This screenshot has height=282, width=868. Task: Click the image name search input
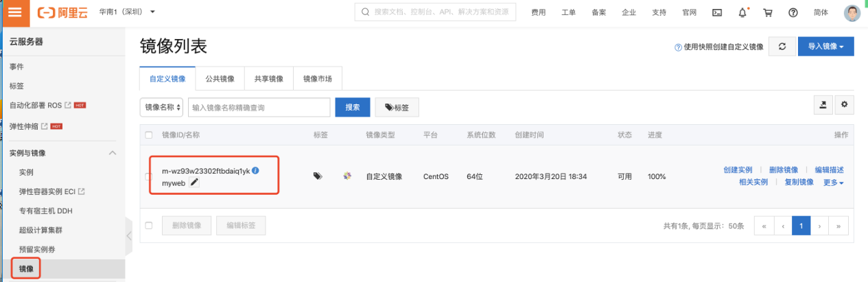pos(259,108)
